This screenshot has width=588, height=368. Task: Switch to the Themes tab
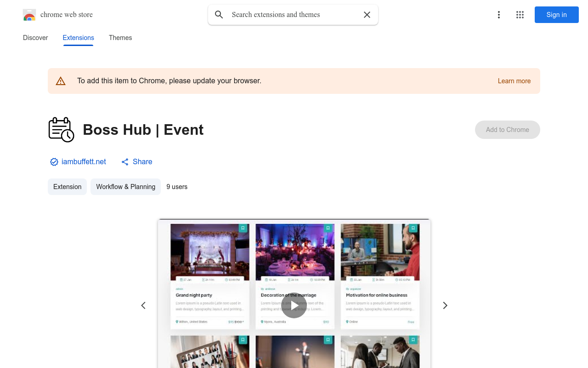(120, 38)
